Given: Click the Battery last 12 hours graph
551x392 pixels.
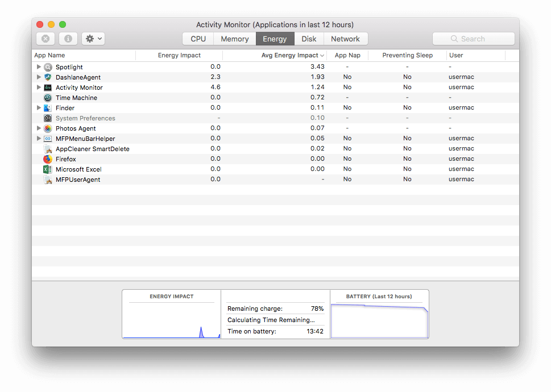Looking at the screenshot, I should point(379,321).
